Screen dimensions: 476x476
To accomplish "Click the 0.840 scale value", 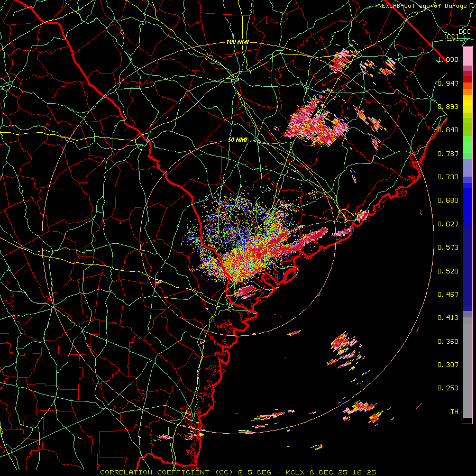I will tap(448, 130).
